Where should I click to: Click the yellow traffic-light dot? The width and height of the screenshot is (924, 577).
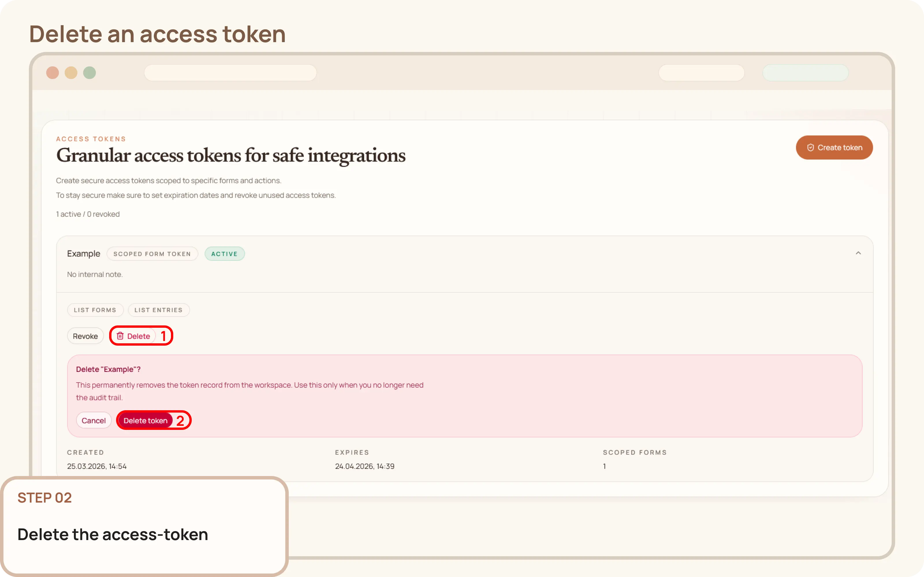pos(71,72)
